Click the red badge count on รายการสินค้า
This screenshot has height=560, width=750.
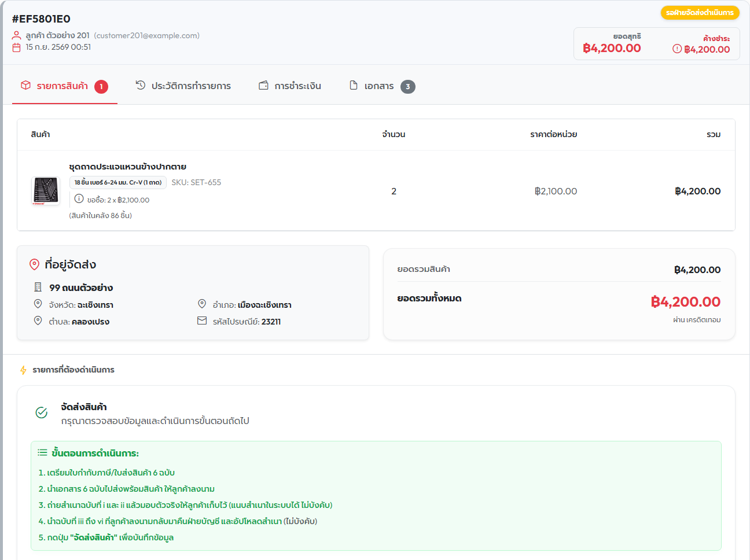pyautogui.click(x=101, y=87)
